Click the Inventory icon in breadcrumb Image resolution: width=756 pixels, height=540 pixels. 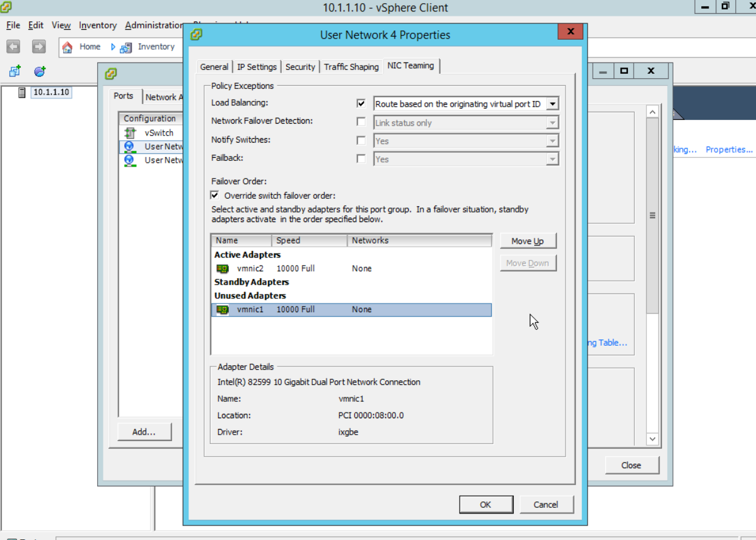point(126,47)
